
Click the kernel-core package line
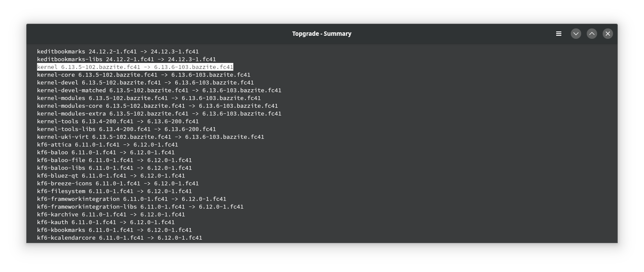pyautogui.click(x=143, y=75)
